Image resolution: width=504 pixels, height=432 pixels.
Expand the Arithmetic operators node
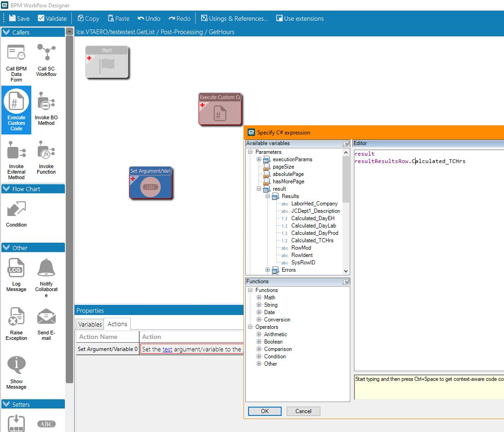point(259,334)
